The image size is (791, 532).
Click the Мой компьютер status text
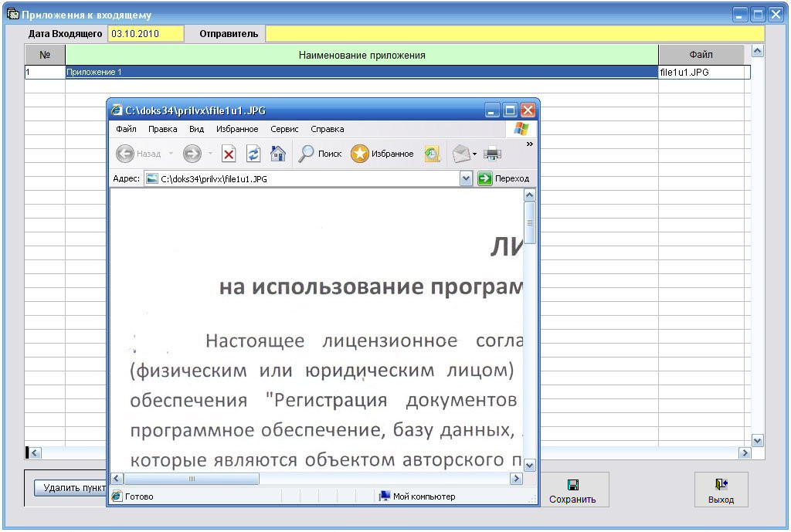point(424,496)
